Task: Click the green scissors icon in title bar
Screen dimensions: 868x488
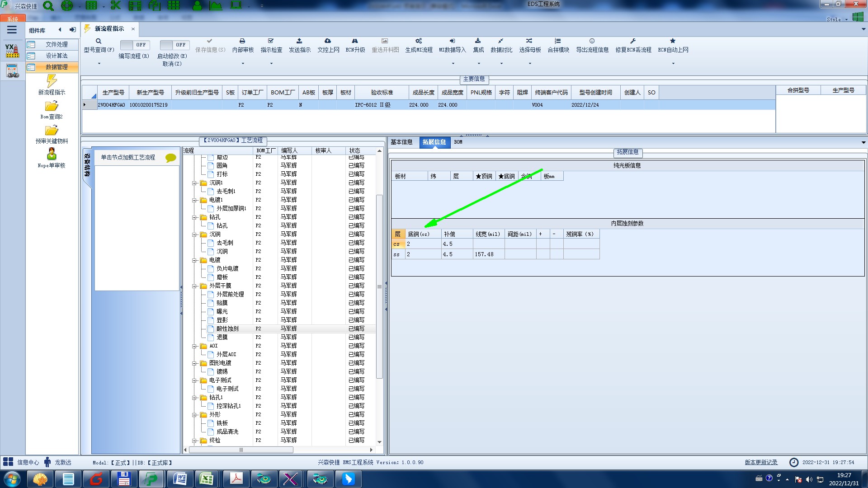Action: point(116,5)
